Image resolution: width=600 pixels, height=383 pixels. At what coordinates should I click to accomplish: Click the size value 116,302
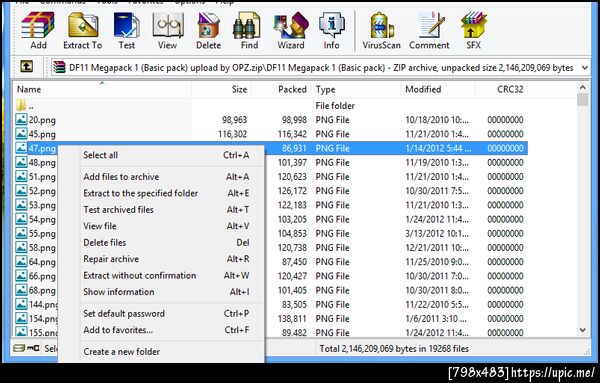pos(232,134)
